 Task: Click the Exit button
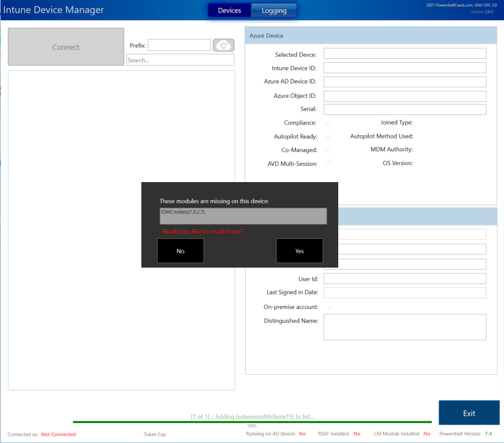(469, 413)
